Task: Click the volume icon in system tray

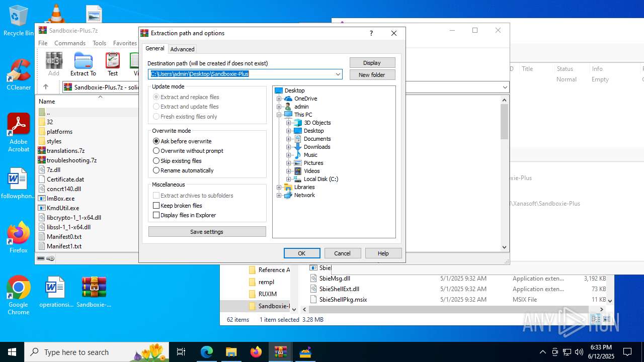Action: 579,352
